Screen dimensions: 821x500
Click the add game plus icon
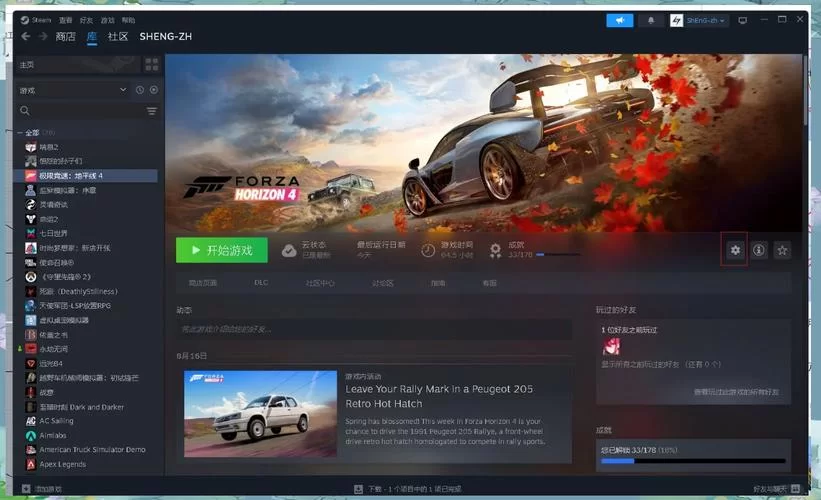tap(26, 488)
